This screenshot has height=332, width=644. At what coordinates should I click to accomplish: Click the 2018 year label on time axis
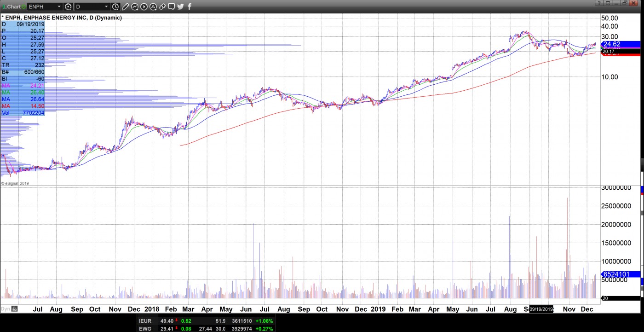point(152,309)
